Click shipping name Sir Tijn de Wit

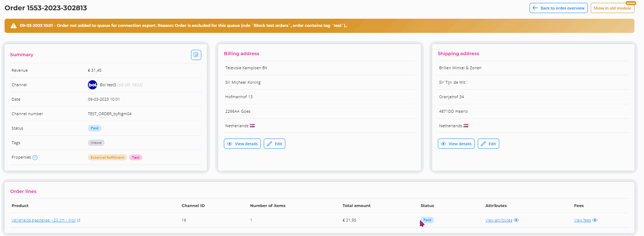[452, 82]
